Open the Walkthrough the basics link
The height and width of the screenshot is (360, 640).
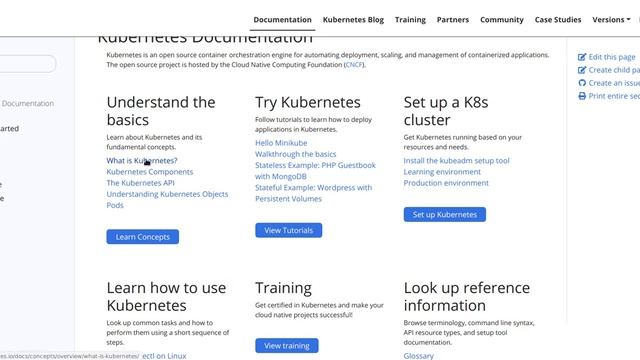pos(296,154)
